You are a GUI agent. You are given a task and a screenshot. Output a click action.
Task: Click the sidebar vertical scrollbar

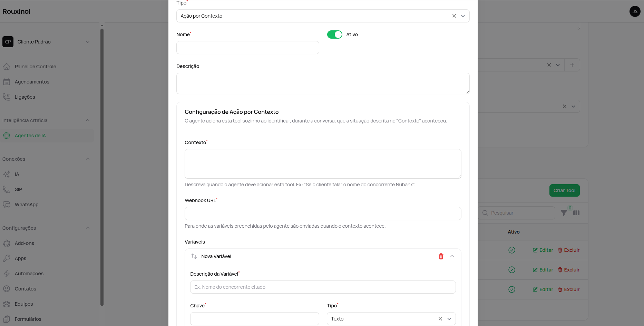pos(102,167)
